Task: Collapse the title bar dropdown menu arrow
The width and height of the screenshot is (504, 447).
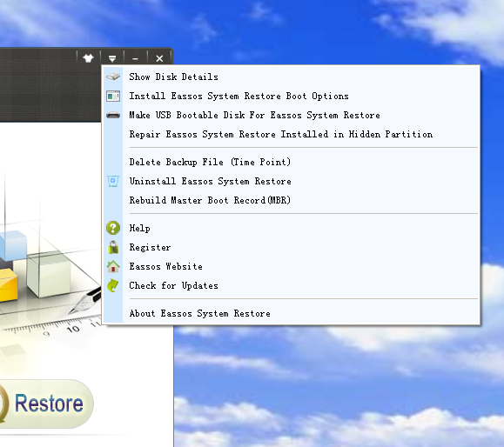Action: pyautogui.click(x=112, y=58)
